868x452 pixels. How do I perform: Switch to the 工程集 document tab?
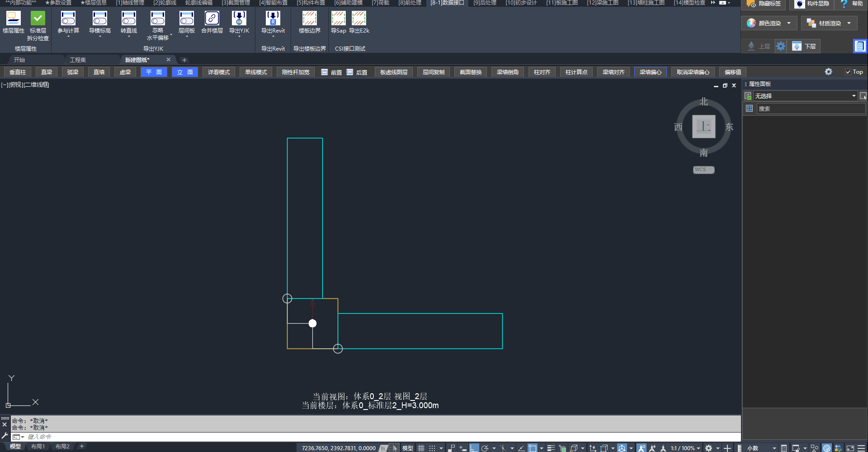click(77, 60)
